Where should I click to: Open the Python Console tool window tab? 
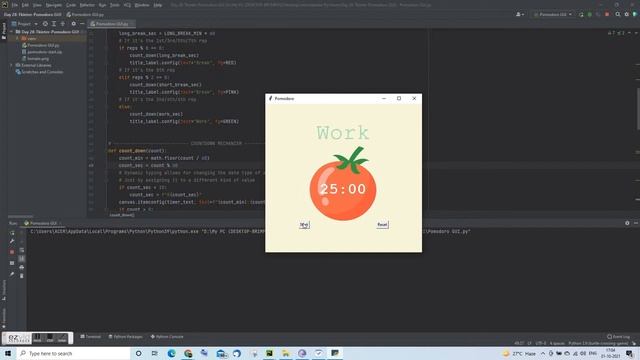[167, 337]
